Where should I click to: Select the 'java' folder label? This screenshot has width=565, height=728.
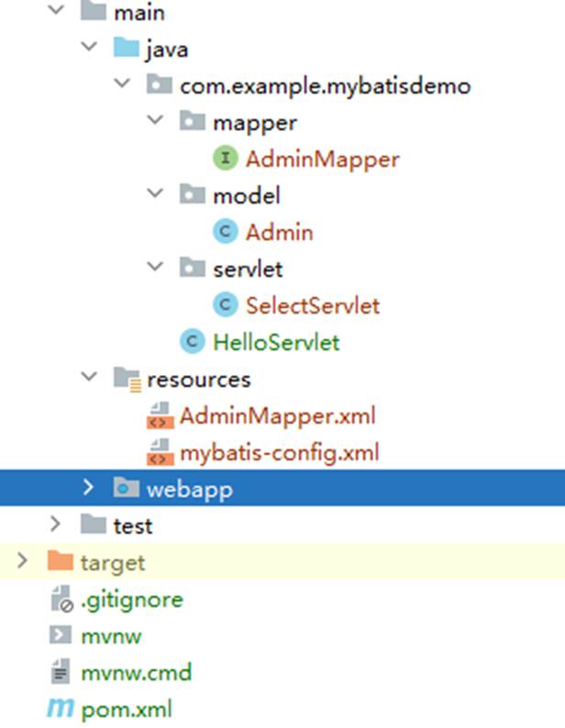pyautogui.click(x=167, y=50)
